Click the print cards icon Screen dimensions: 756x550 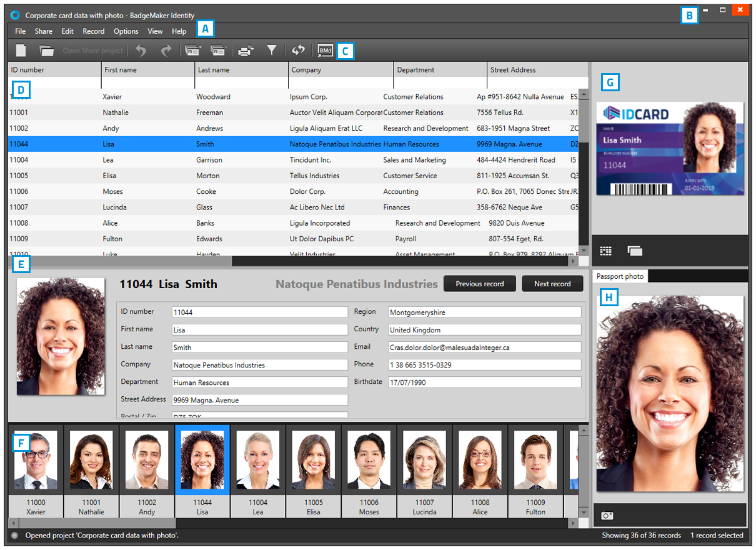point(246,51)
